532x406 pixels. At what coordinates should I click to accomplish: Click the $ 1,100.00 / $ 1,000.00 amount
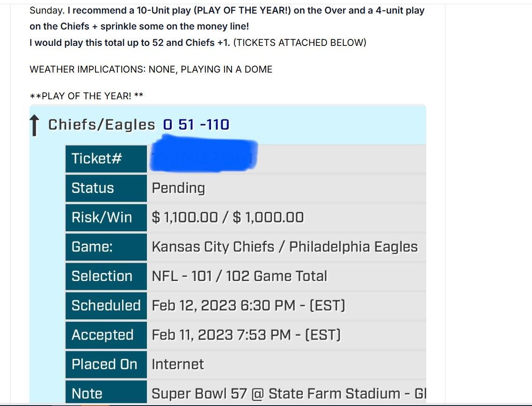(228, 218)
